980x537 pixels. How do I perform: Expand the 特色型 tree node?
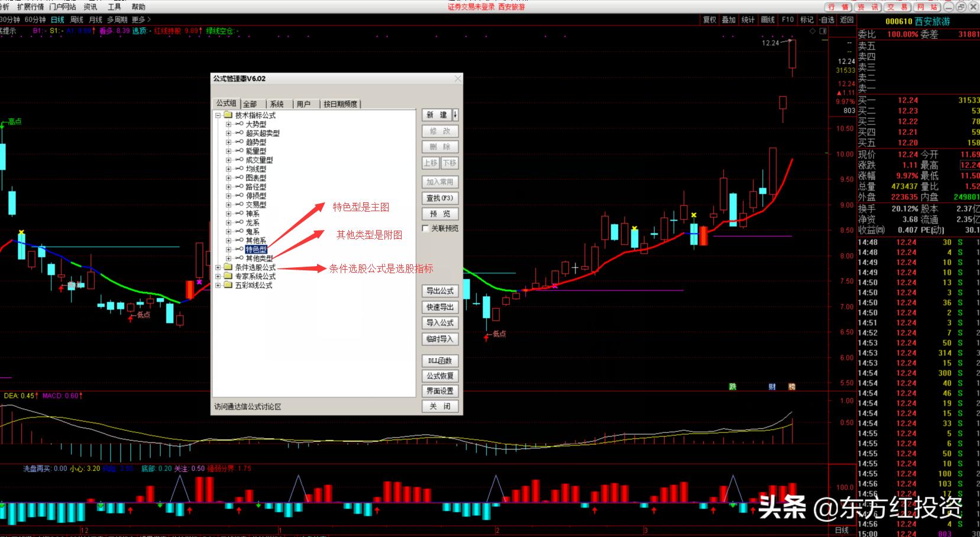[x=228, y=249]
